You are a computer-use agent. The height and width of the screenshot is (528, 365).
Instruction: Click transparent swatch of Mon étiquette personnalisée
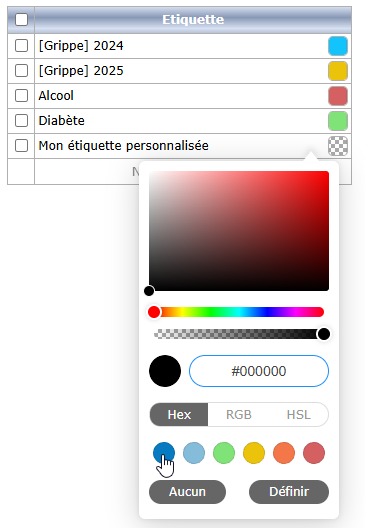[x=338, y=146]
